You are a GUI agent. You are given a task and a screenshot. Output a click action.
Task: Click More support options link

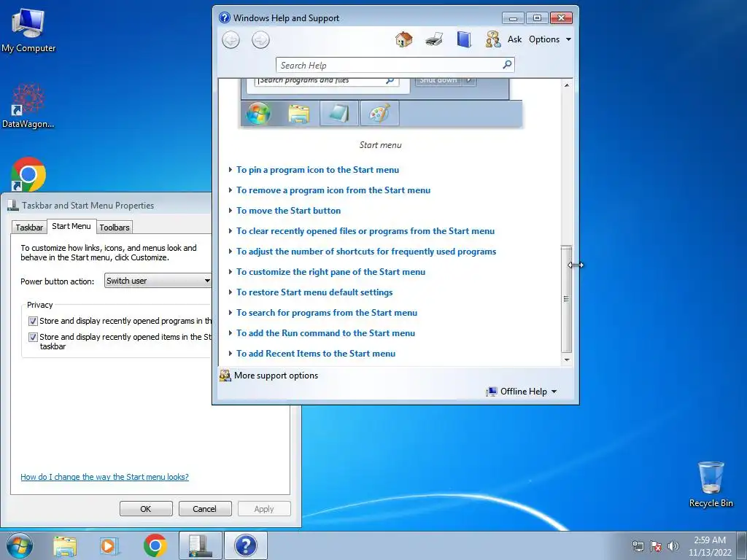276,376
